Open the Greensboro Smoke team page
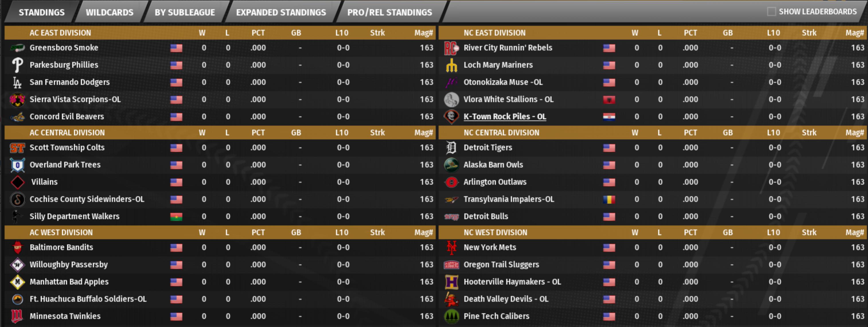Screen dimensions: 868x327 [64, 48]
